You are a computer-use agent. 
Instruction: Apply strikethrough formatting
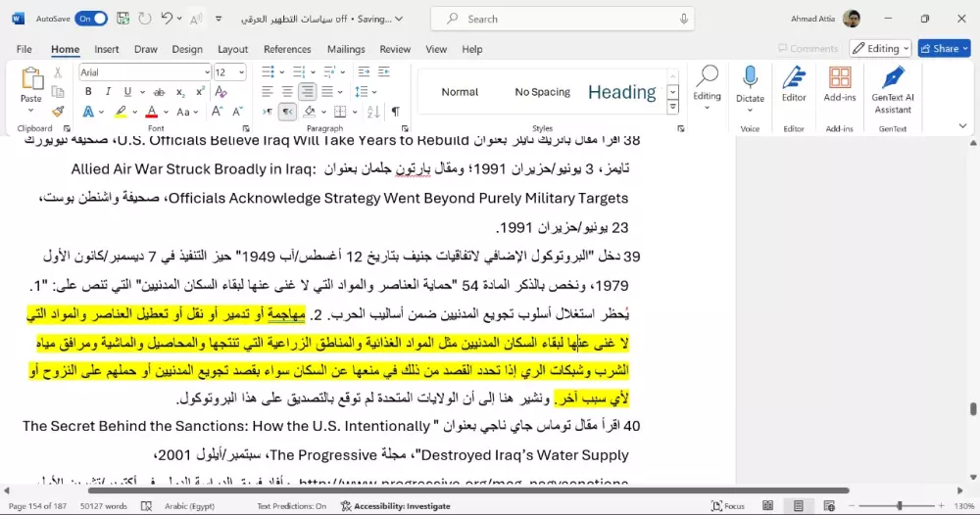point(159,92)
